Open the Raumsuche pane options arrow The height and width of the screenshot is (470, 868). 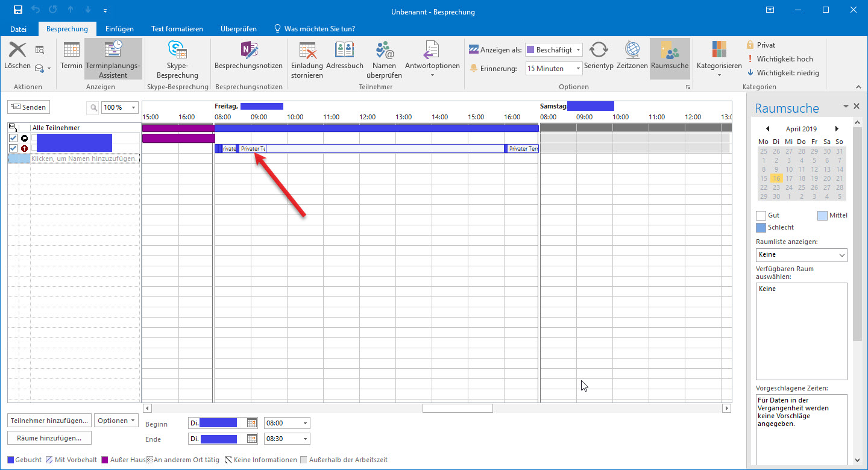(846, 106)
